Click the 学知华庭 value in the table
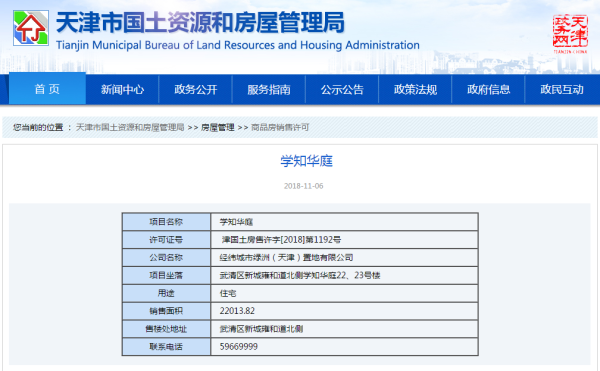 pyautogui.click(x=236, y=222)
